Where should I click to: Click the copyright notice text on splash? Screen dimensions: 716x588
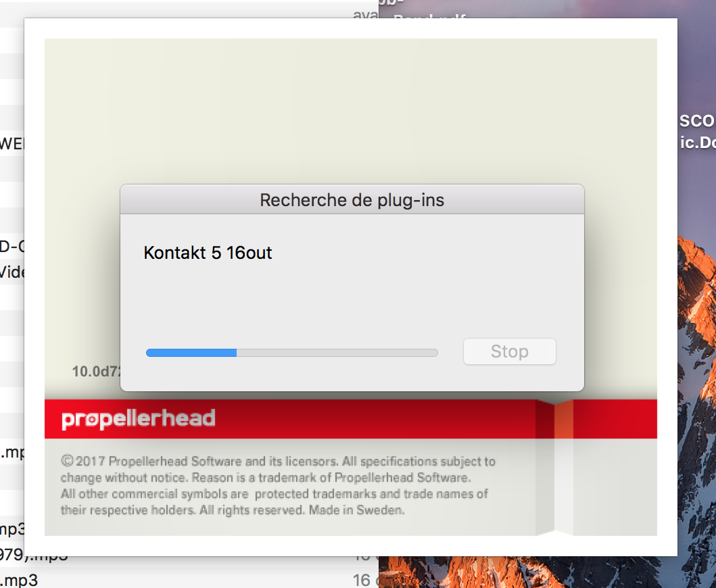[278, 486]
